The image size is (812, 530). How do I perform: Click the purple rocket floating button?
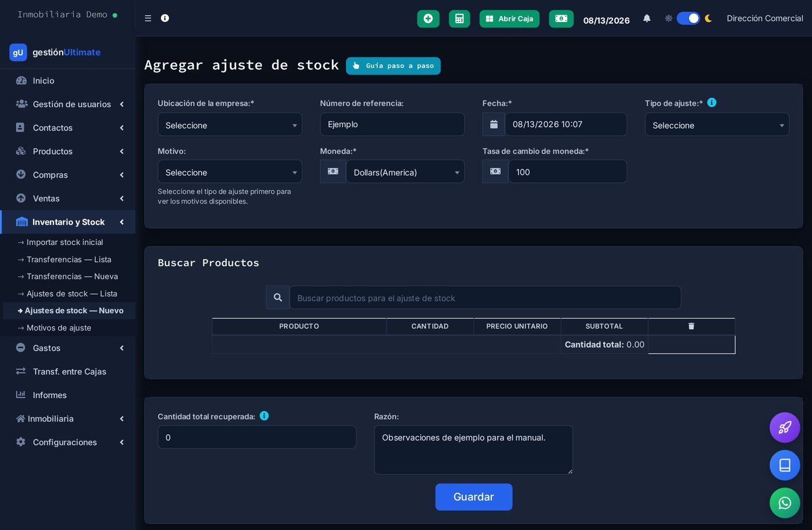(x=785, y=428)
